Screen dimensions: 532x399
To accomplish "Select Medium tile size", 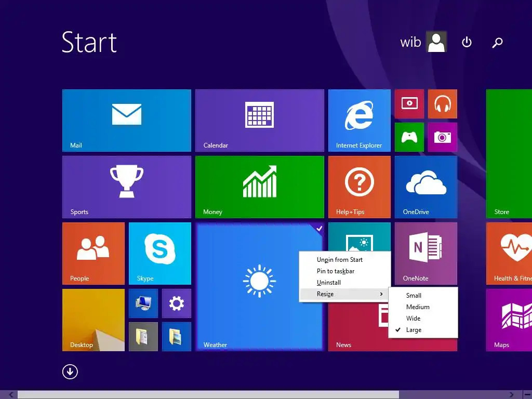I will click(423, 307).
